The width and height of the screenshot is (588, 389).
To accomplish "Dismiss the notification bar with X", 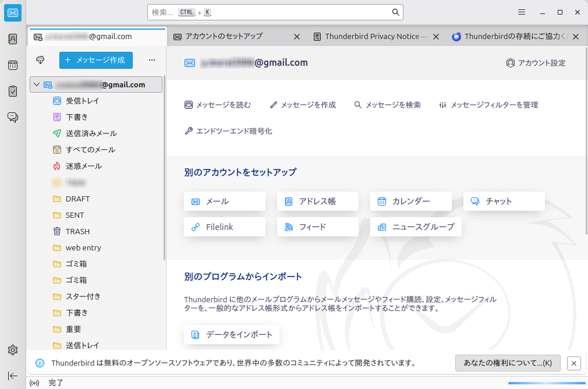I will [573, 363].
